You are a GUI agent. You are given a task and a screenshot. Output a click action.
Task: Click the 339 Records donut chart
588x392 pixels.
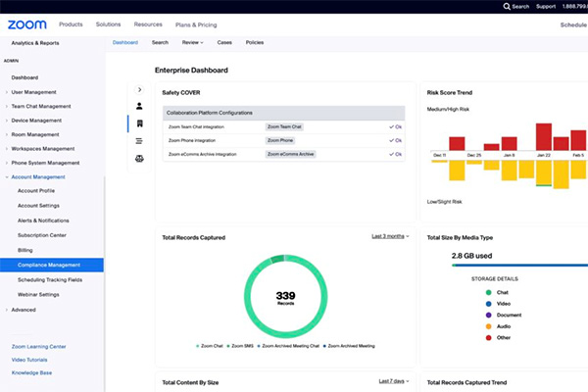[x=285, y=295]
